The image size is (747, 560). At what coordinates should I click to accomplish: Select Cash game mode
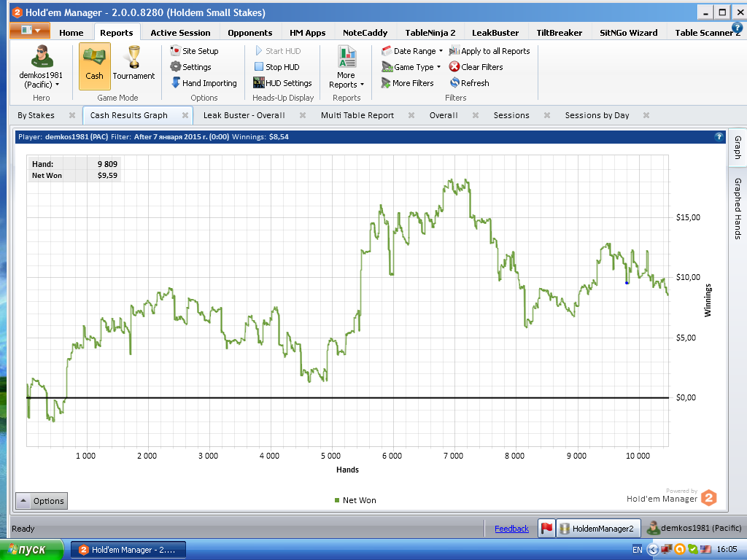94,66
